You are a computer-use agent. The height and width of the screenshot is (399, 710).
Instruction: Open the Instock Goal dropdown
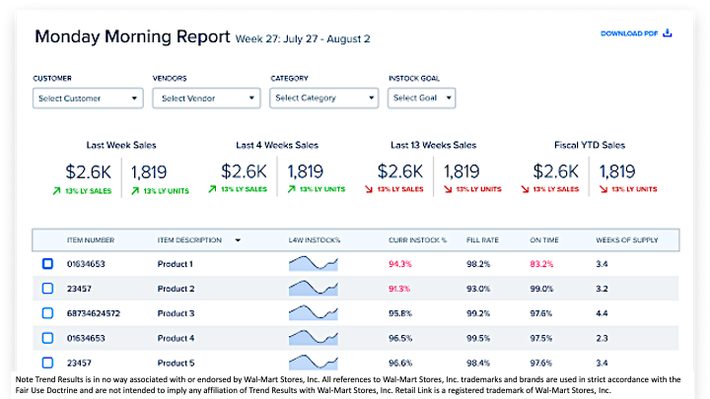(x=422, y=98)
